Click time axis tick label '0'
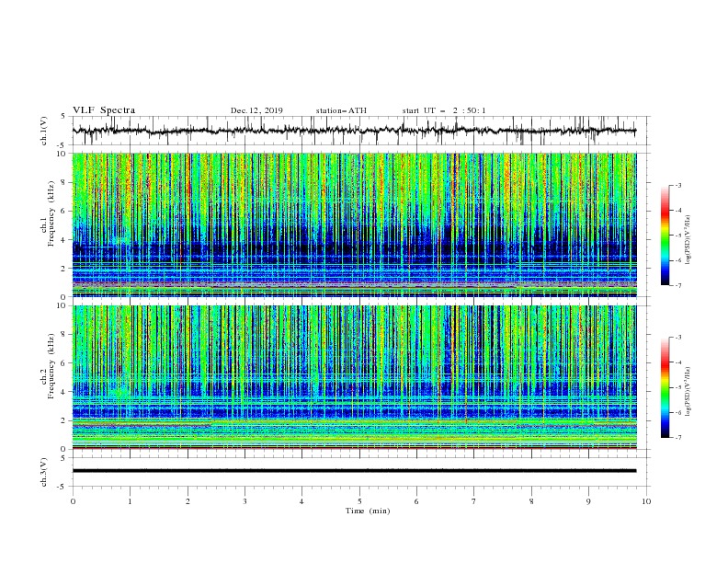The image size is (728, 563). pos(73,501)
